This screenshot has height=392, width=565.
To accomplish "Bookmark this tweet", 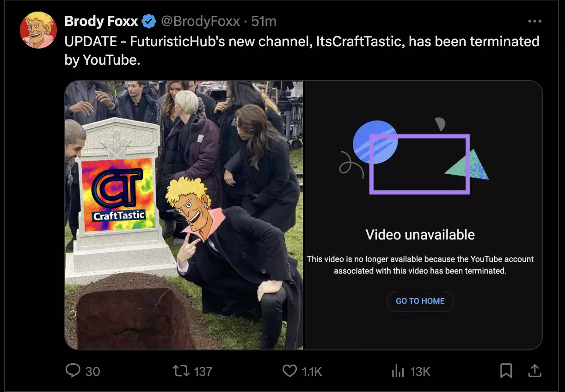I will click(x=506, y=371).
